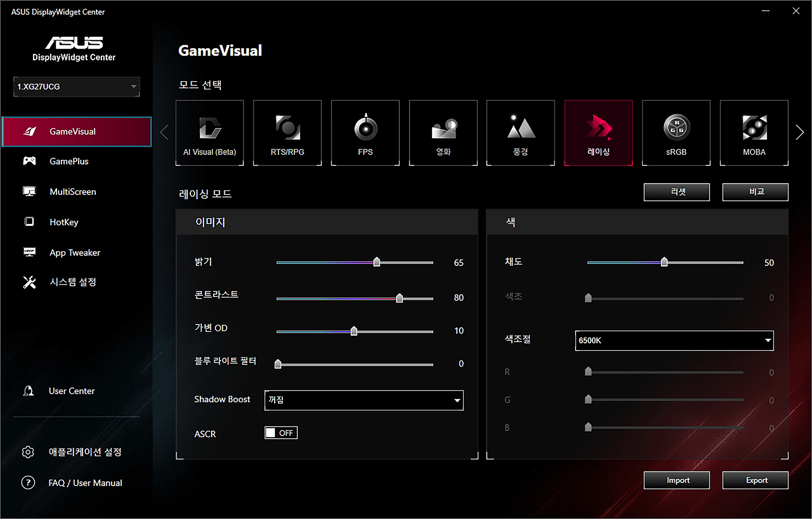The height and width of the screenshot is (519, 812).
Task: Open the App Tweaker sidebar section
Action: pyautogui.click(x=75, y=253)
